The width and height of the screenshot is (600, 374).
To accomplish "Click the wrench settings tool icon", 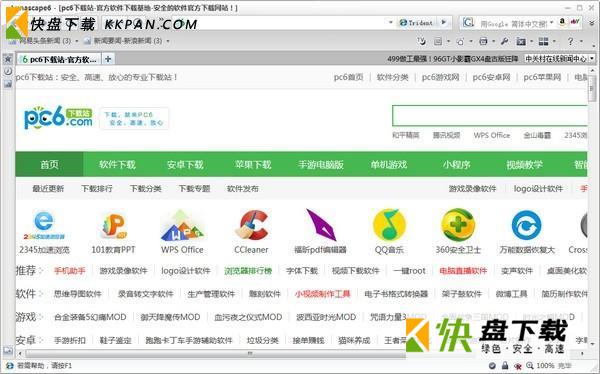I will (504, 41).
